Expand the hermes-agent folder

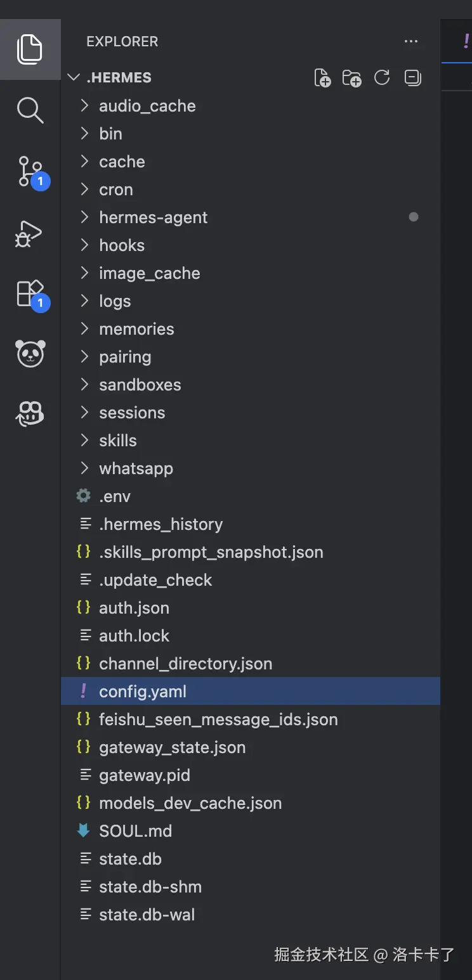pos(153,217)
